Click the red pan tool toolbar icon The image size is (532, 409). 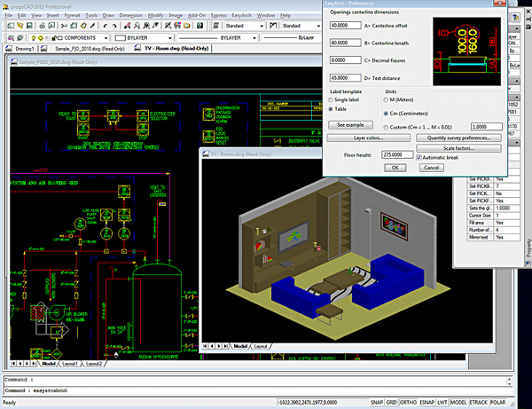[x=127, y=26]
